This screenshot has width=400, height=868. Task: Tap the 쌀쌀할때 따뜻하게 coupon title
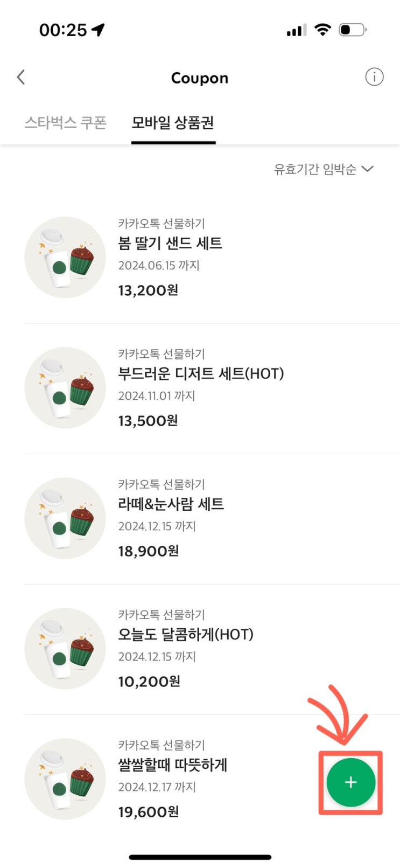[x=173, y=765]
